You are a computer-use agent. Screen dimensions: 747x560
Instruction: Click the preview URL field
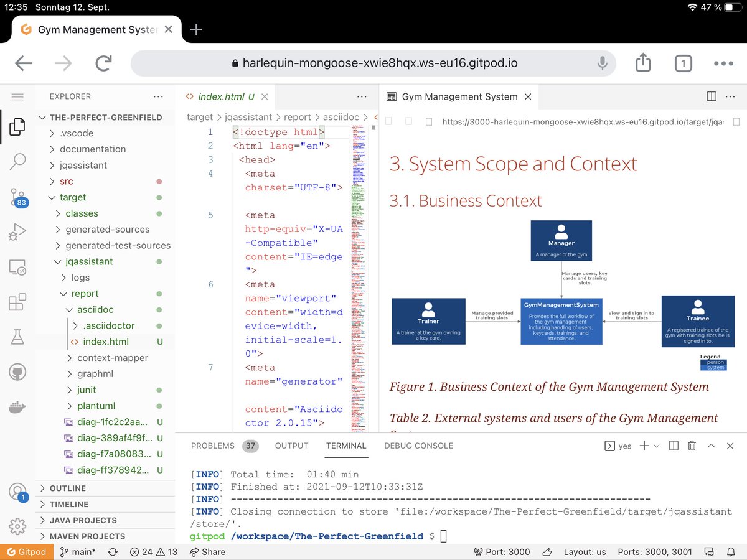583,122
